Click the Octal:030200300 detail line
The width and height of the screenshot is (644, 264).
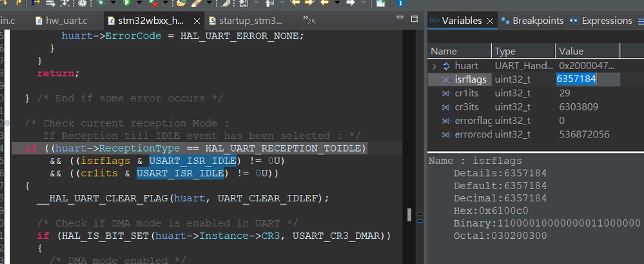500,236
